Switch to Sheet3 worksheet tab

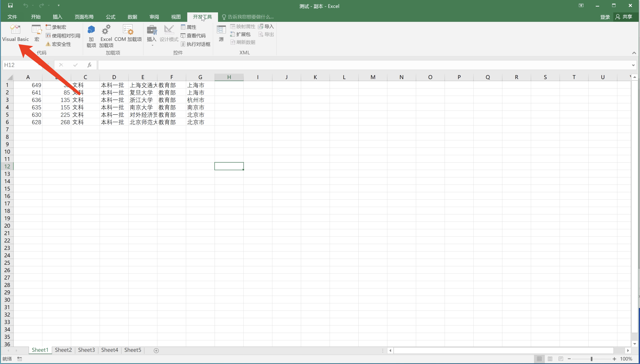point(86,350)
